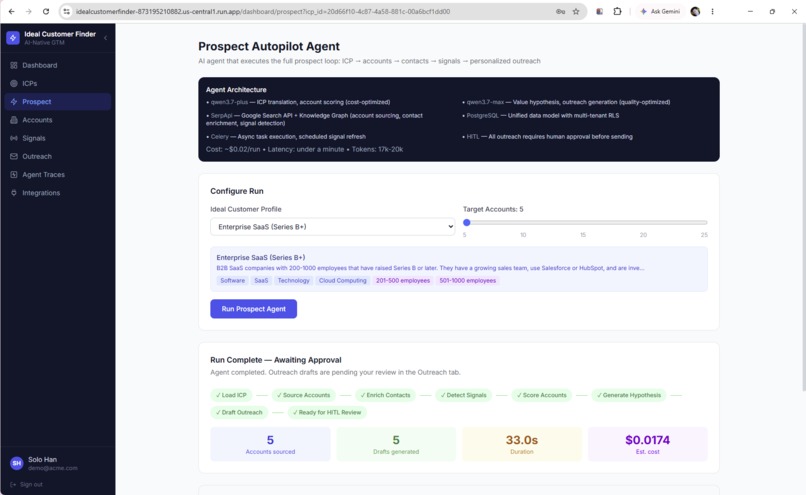This screenshot has width=806, height=495.
Task: Click the Draft Outreach step chip
Action: point(239,412)
